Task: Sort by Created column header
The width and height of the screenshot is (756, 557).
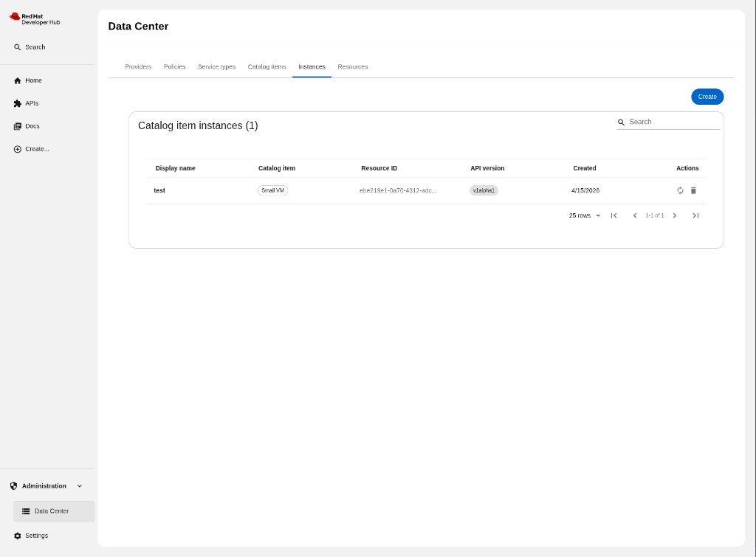Action: pos(585,169)
